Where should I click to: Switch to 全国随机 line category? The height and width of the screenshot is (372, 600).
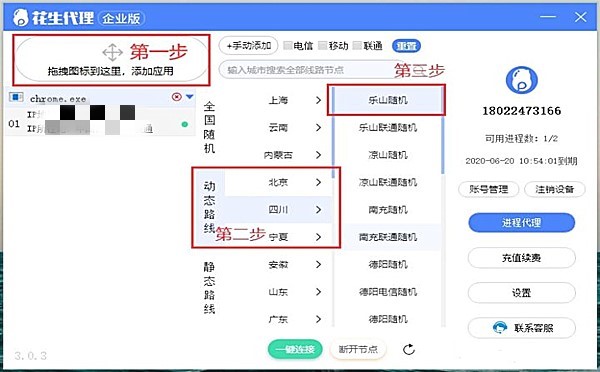[209, 127]
